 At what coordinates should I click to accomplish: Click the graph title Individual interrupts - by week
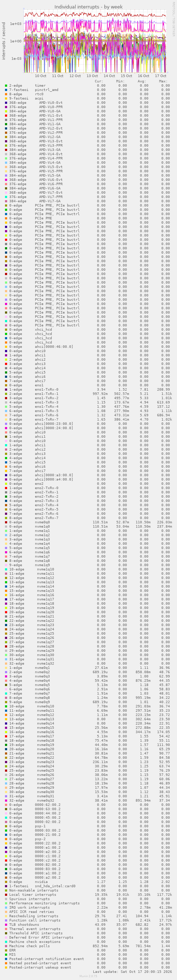[88, 7]
